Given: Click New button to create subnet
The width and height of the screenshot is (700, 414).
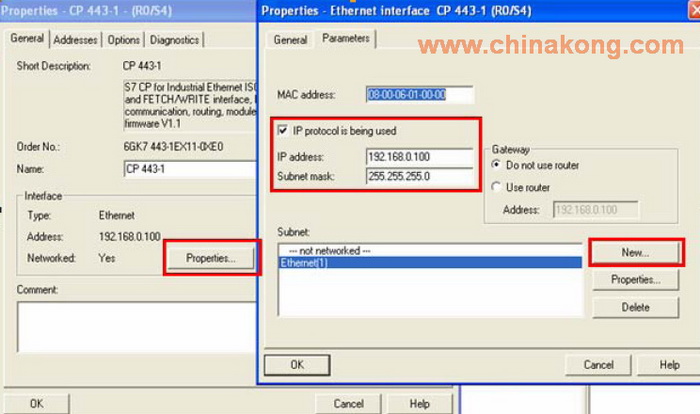Looking at the screenshot, I should pyautogui.click(x=635, y=253).
